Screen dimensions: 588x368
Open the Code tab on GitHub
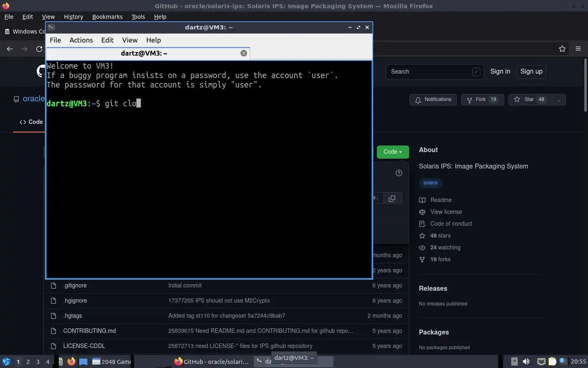[x=31, y=122]
